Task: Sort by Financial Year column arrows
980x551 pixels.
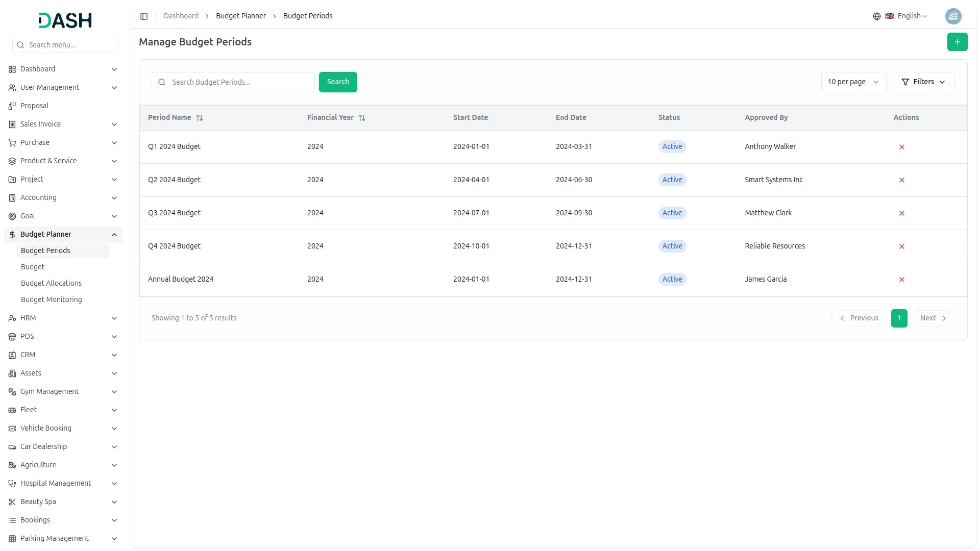Action: [362, 118]
